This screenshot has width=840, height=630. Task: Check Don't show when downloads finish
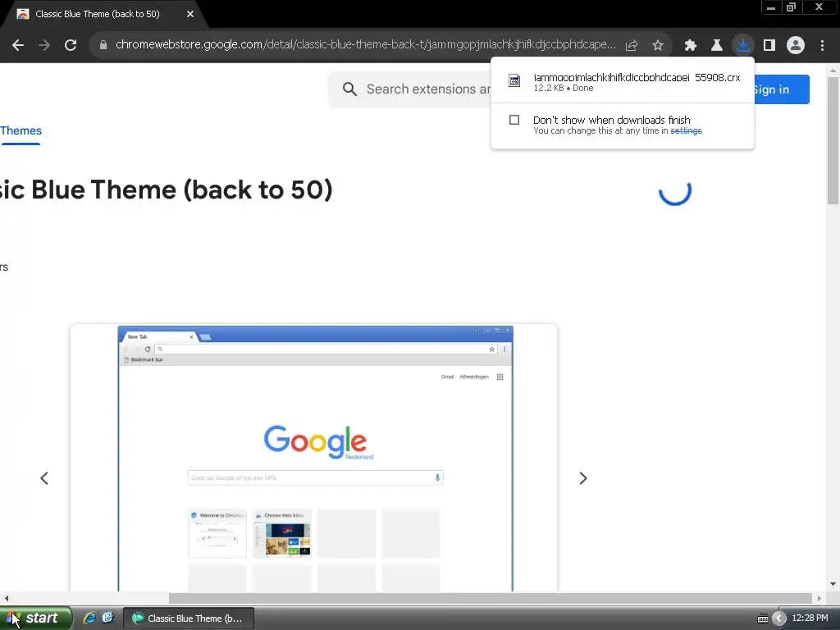514,120
